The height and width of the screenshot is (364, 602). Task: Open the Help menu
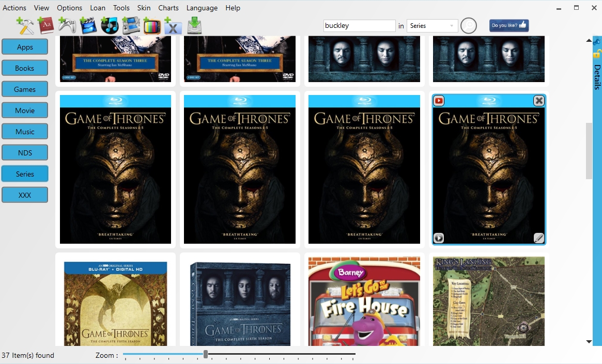pos(233,8)
